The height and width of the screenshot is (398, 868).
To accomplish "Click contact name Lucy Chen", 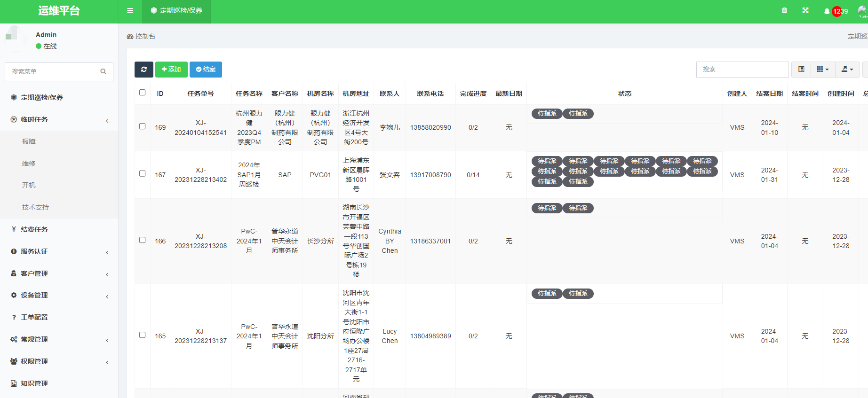I will pos(390,336).
